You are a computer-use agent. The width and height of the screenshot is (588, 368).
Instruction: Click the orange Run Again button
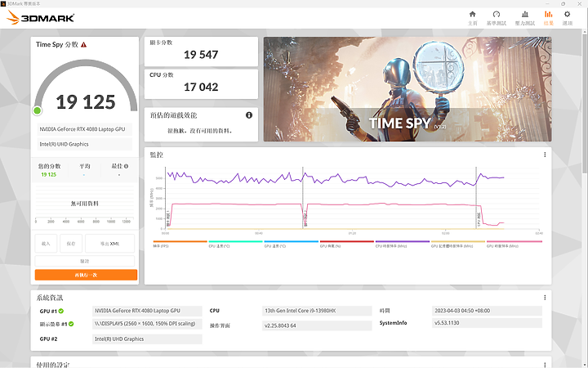point(86,275)
